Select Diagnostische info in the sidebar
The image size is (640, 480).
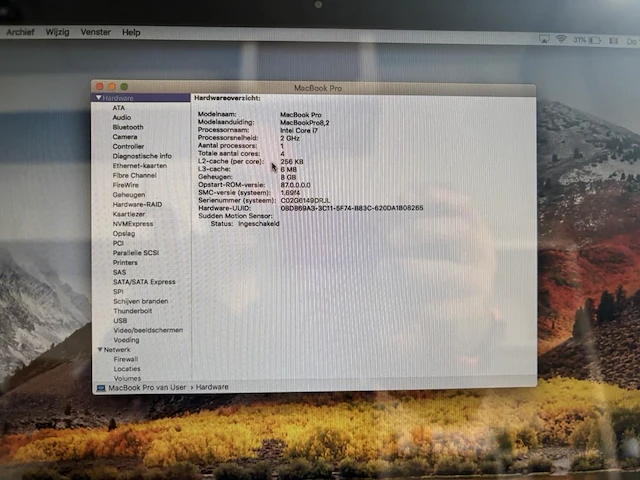142,156
